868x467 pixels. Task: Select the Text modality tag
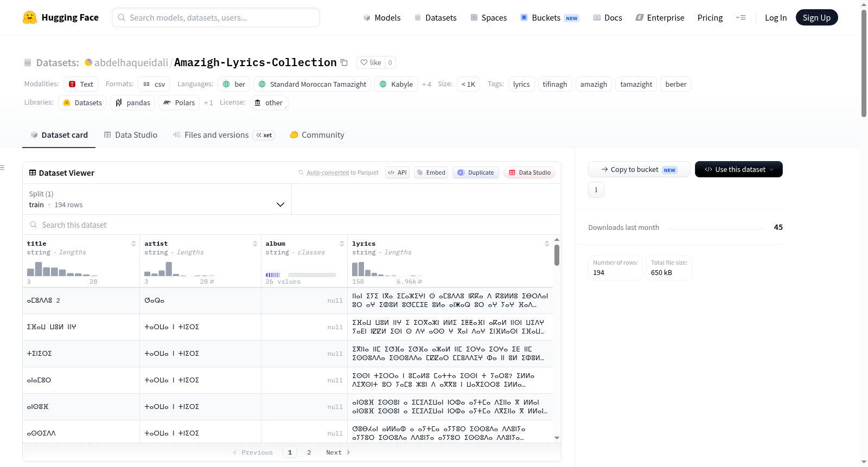(81, 84)
